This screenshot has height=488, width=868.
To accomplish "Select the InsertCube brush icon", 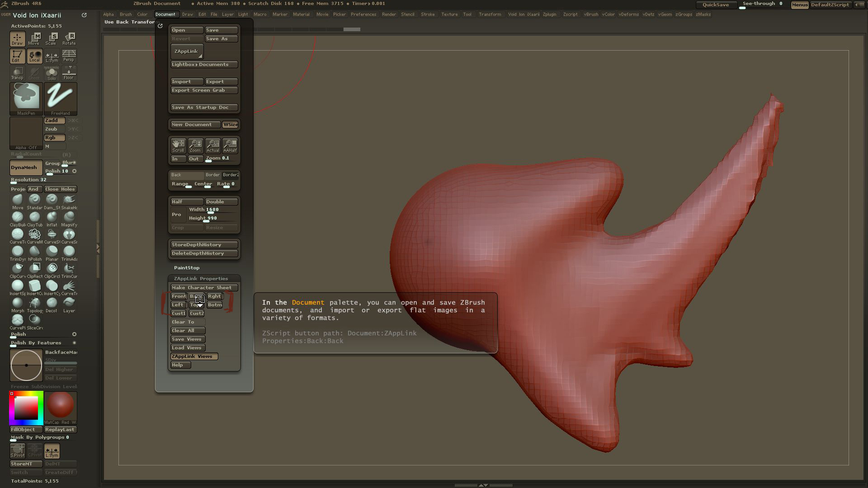I will [34, 288].
